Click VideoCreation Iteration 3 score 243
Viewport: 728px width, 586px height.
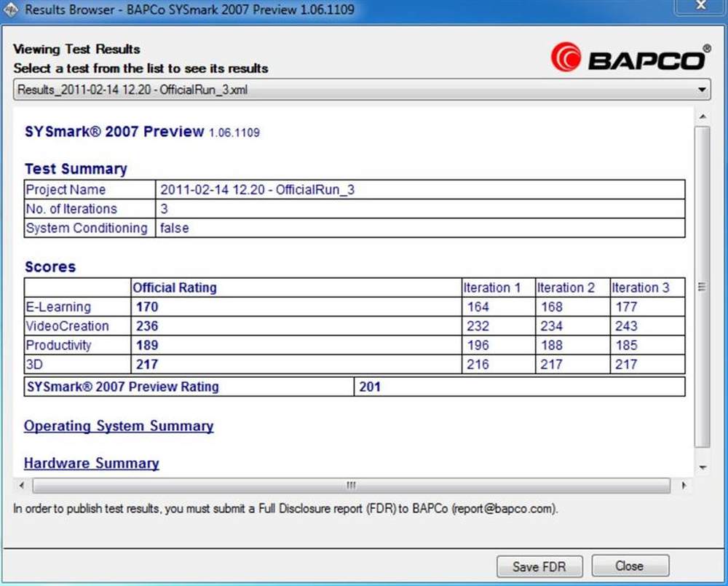point(626,326)
